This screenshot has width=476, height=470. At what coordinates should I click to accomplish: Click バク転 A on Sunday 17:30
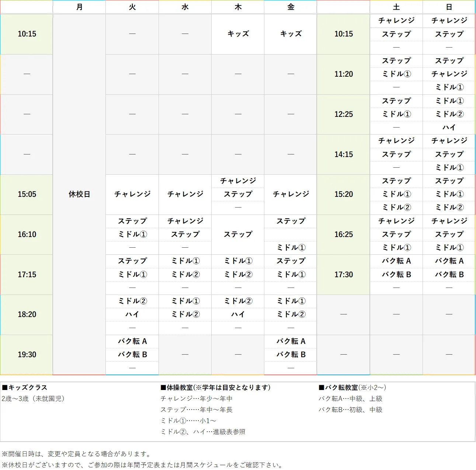tap(448, 261)
